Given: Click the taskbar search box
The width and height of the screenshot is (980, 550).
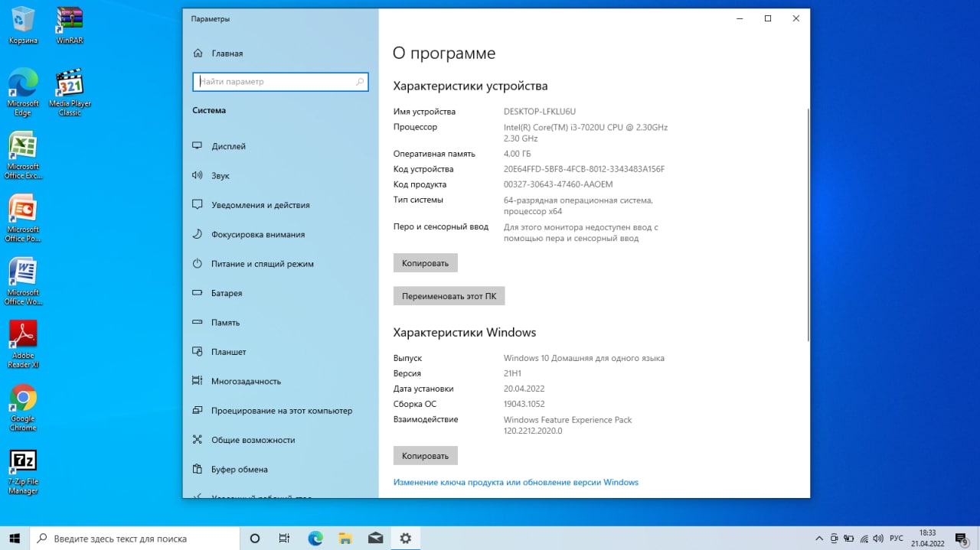Looking at the screenshot, I should [136, 538].
